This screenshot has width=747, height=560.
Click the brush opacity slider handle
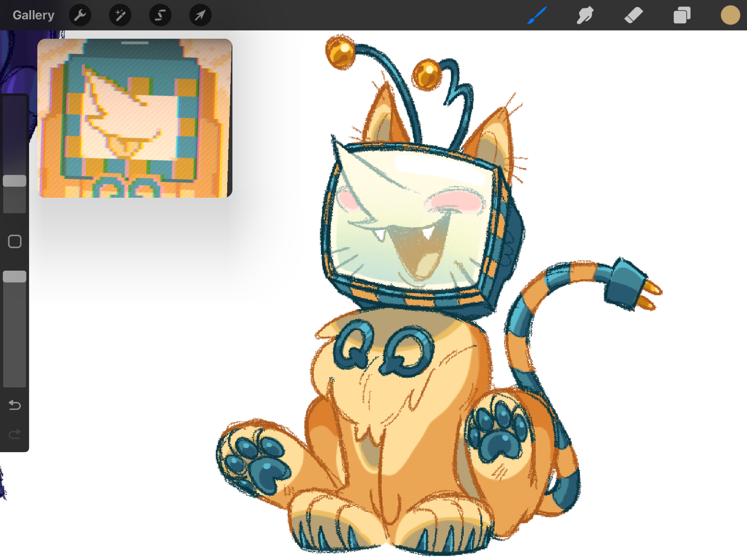(15, 276)
